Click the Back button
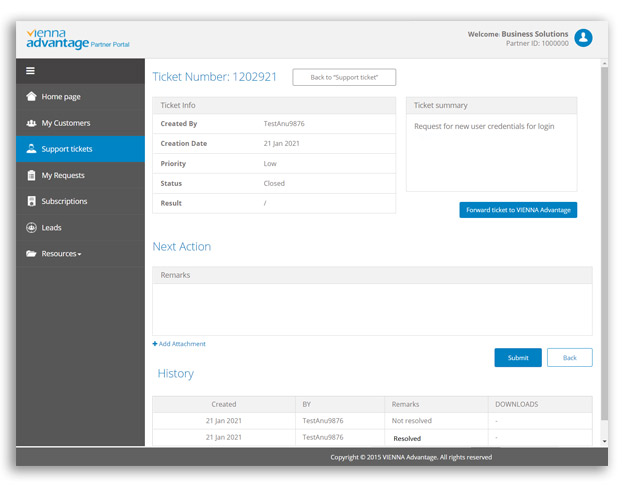Image resolution: width=624 pixels, height=486 pixels. coord(569,357)
